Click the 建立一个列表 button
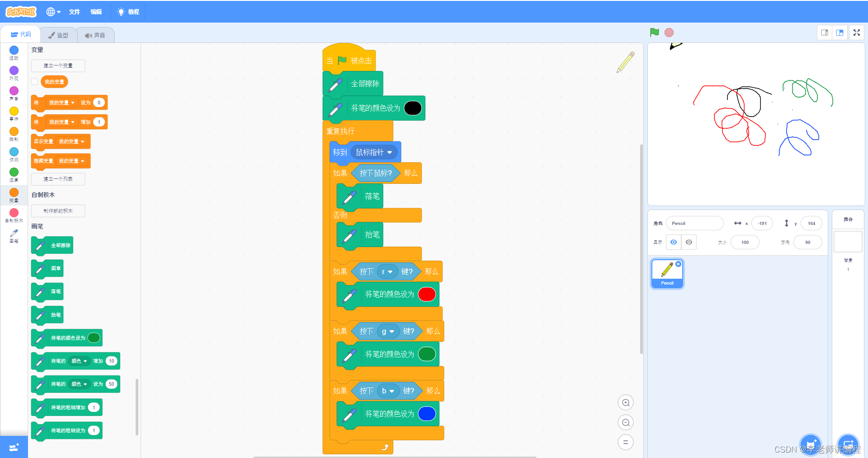The height and width of the screenshot is (458, 868). tap(58, 179)
